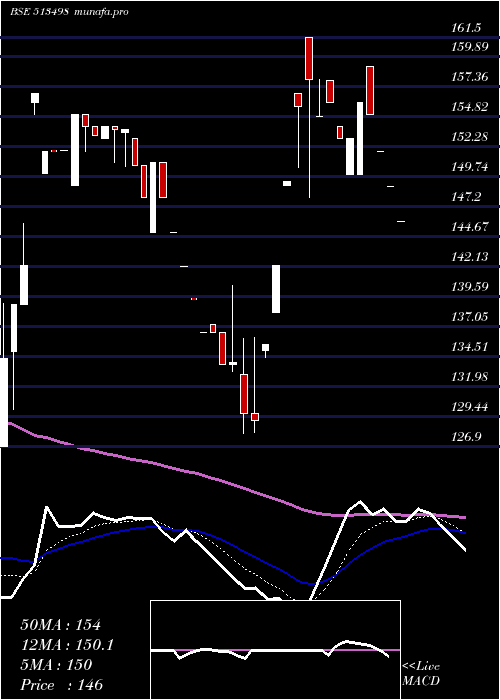Click the 139.59 price label

[469, 287]
